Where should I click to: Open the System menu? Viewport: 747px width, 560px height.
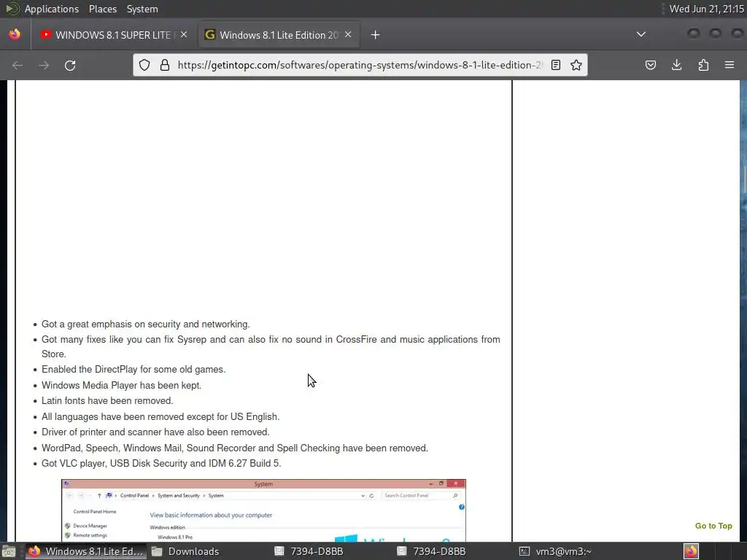click(x=142, y=9)
